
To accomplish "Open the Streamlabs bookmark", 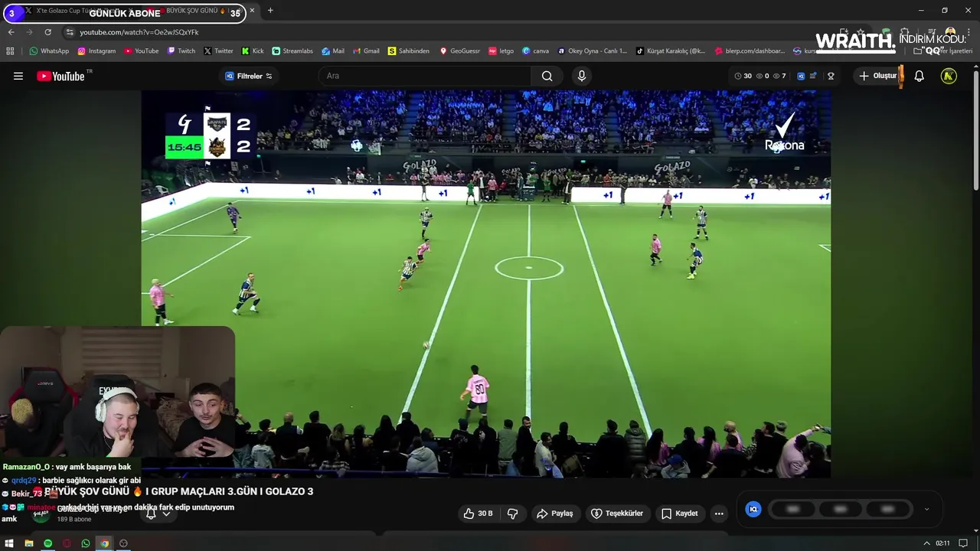I will pyautogui.click(x=292, y=51).
